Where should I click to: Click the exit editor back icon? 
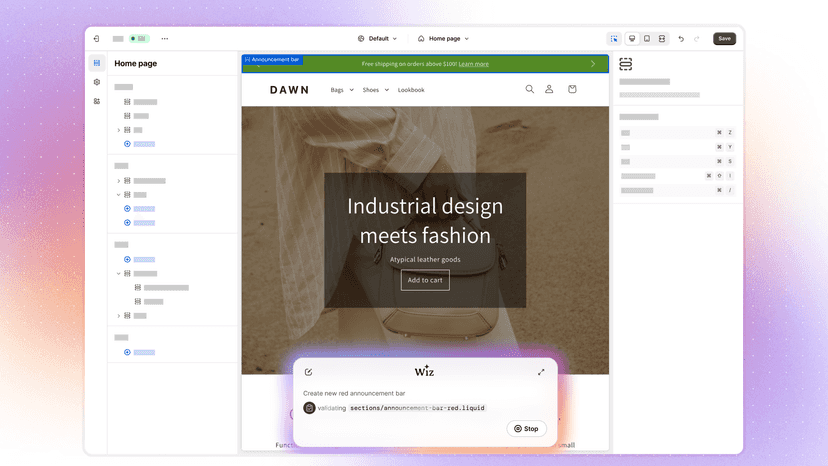(x=97, y=39)
